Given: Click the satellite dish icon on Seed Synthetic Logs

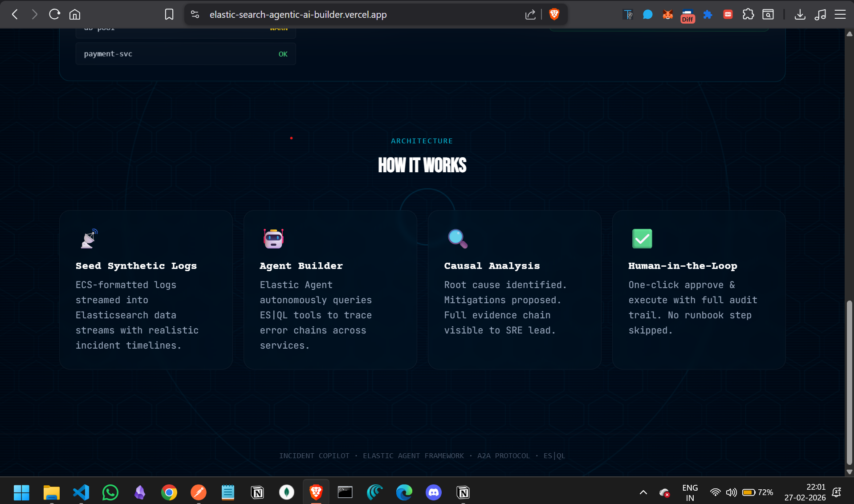Looking at the screenshot, I should pyautogui.click(x=89, y=239).
